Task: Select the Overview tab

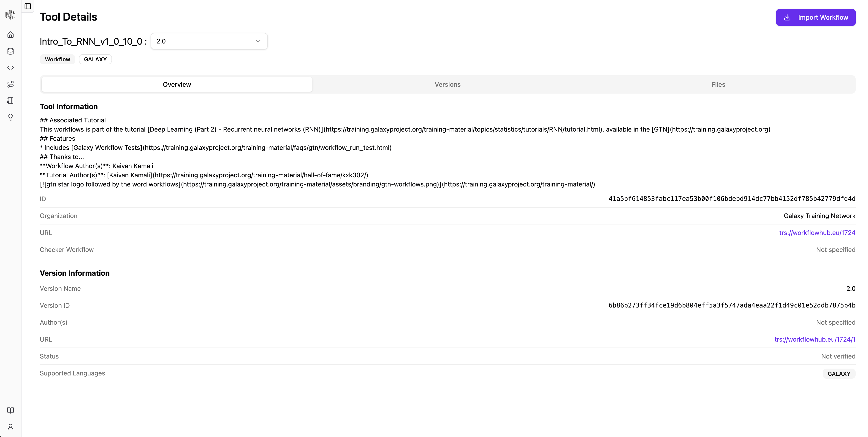Action: click(x=177, y=84)
